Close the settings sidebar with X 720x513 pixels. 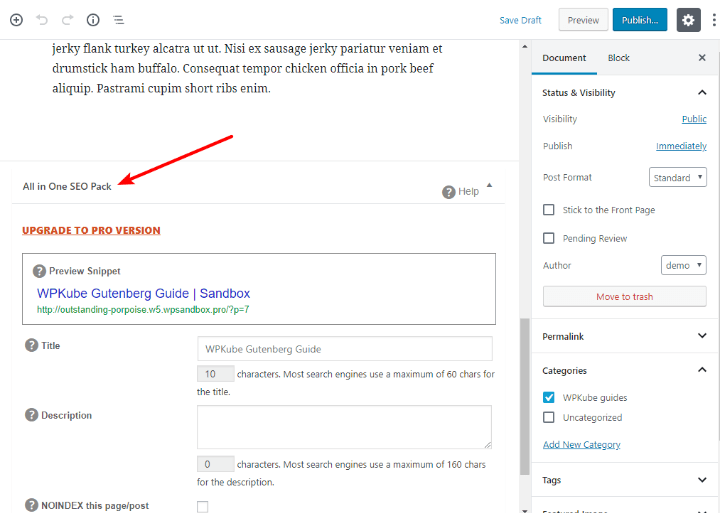coord(702,57)
